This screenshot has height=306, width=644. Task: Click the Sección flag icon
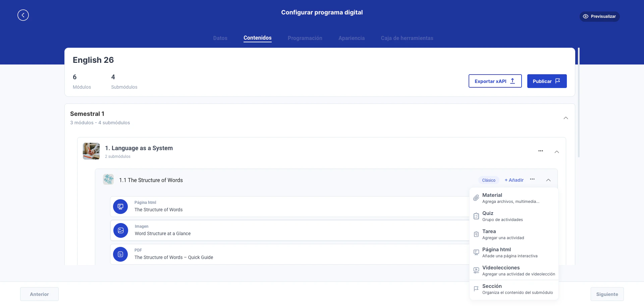[476, 289]
